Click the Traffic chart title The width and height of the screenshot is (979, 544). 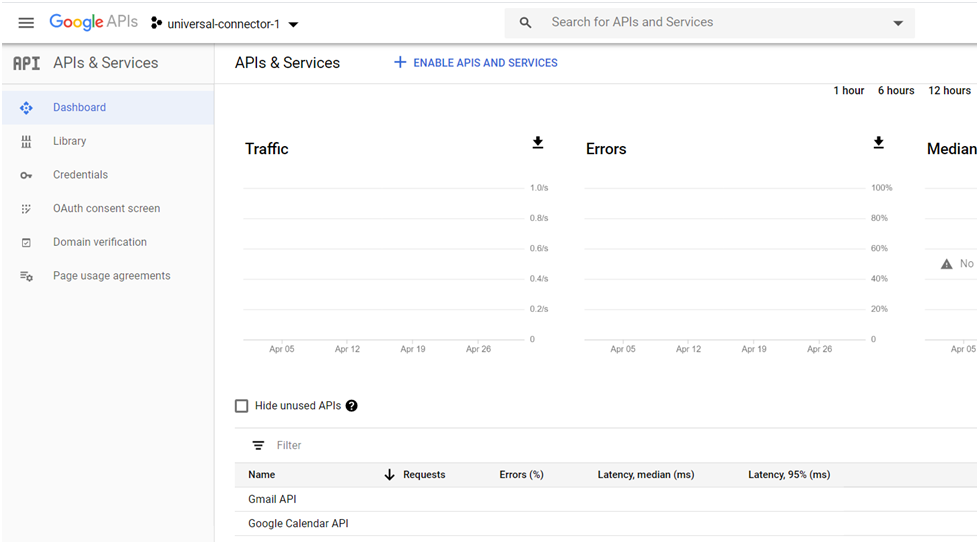(x=267, y=149)
